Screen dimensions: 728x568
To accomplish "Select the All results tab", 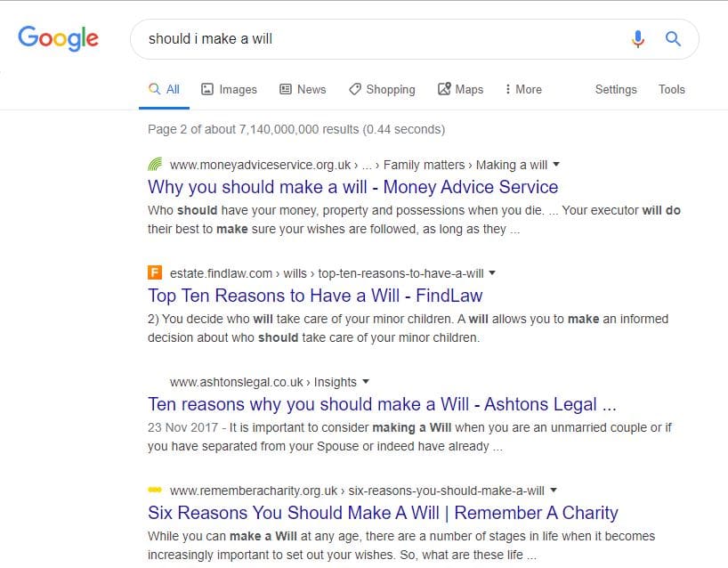I will click(164, 89).
